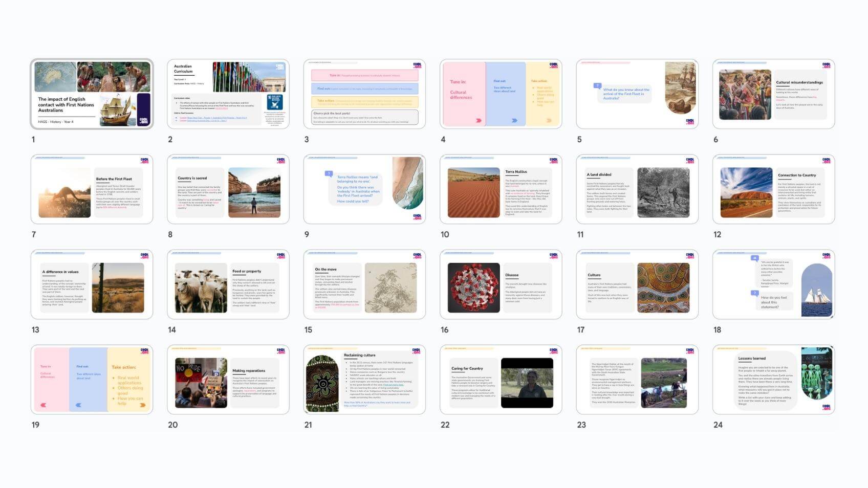868x488 pixels.
Task: Choose the A land divided slide
Action: point(637,189)
